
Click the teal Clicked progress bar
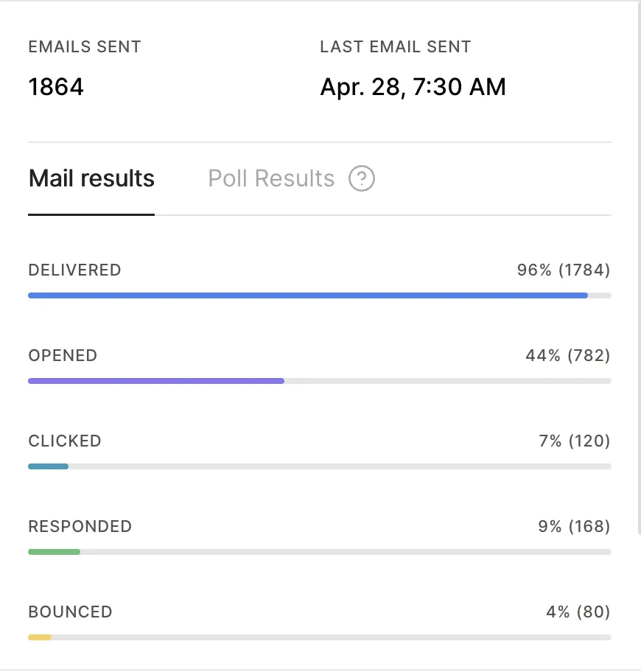pyautogui.click(x=48, y=466)
